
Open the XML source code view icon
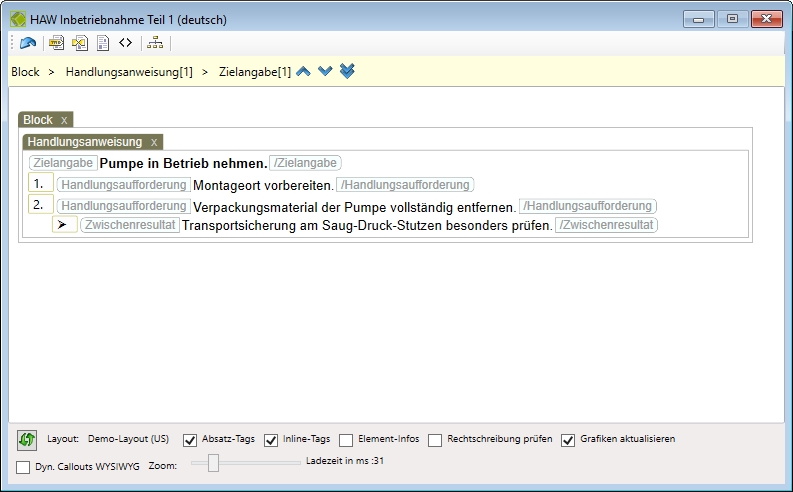tap(125, 43)
